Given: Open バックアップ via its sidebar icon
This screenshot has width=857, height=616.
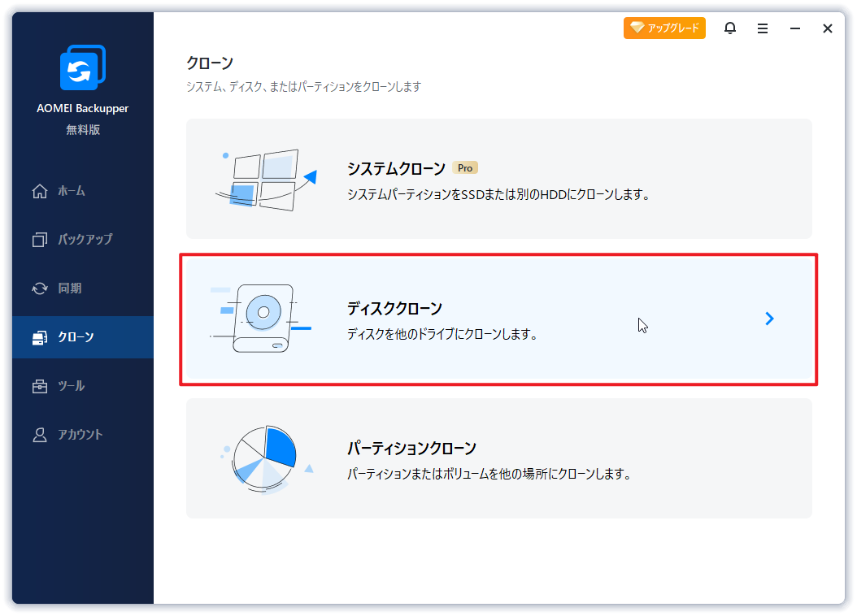Looking at the screenshot, I should (39, 239).
